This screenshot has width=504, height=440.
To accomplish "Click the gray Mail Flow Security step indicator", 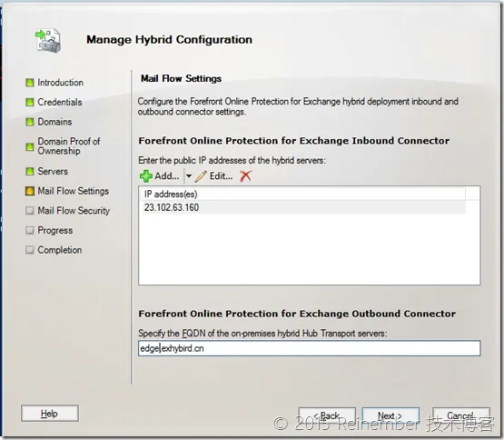I will [30, 211].
